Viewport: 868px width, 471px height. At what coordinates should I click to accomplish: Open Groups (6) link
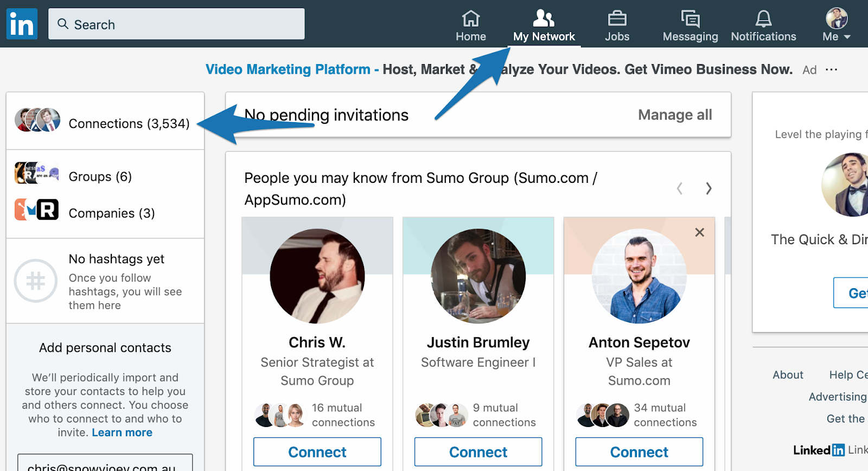coord(100,176)
